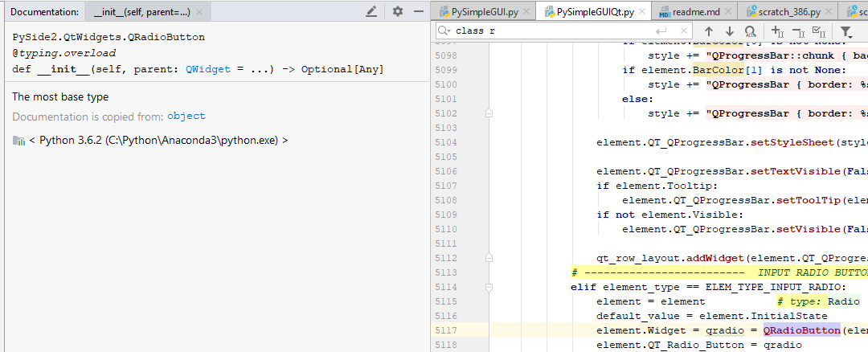The height and width of the screenshot is (352, 868).
Task: Open the object documentation link
Action: [186, 117]
